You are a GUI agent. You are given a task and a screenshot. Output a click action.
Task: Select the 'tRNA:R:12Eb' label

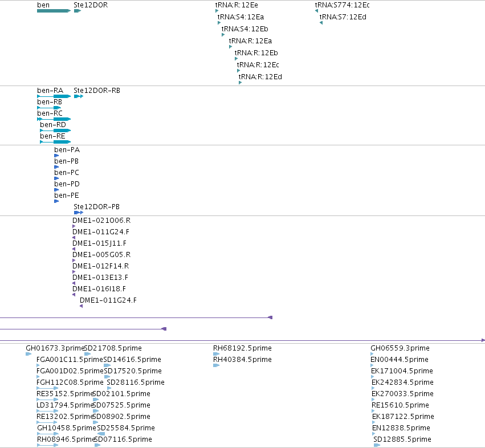click(x=256, y=53)
